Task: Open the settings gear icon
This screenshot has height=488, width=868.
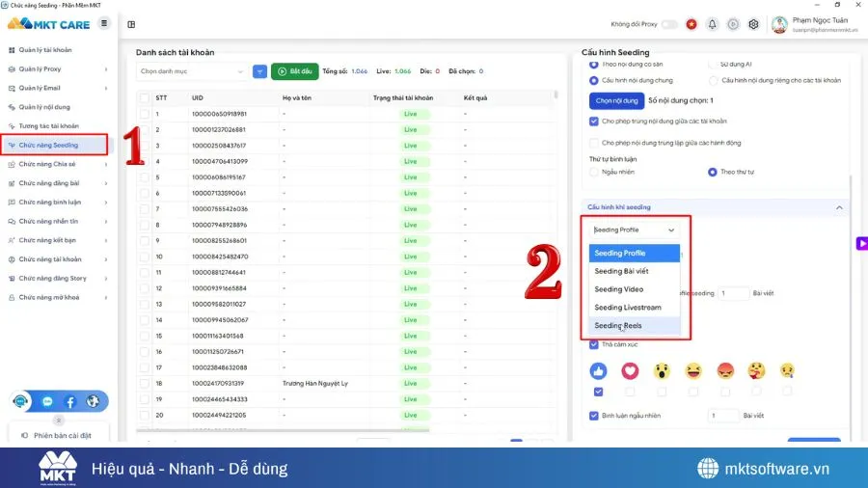Action: point(753,24)
